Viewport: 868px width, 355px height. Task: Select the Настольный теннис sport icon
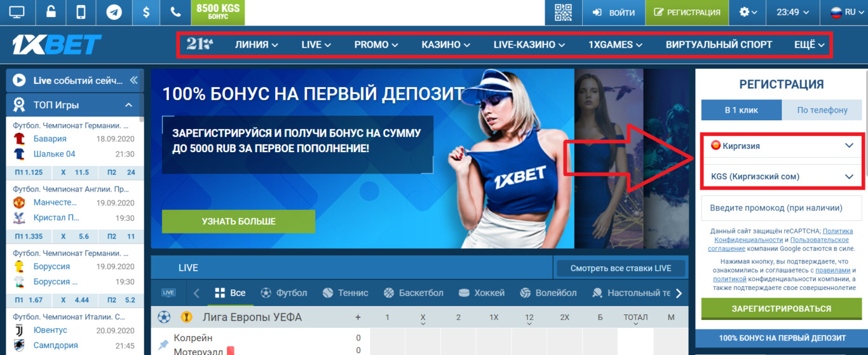[x=597, y=293]
